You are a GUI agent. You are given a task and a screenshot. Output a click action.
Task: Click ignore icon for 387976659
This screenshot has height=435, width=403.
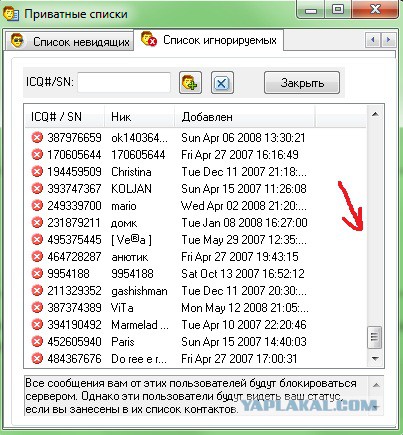pyautogui.click(x=37, y=137)
